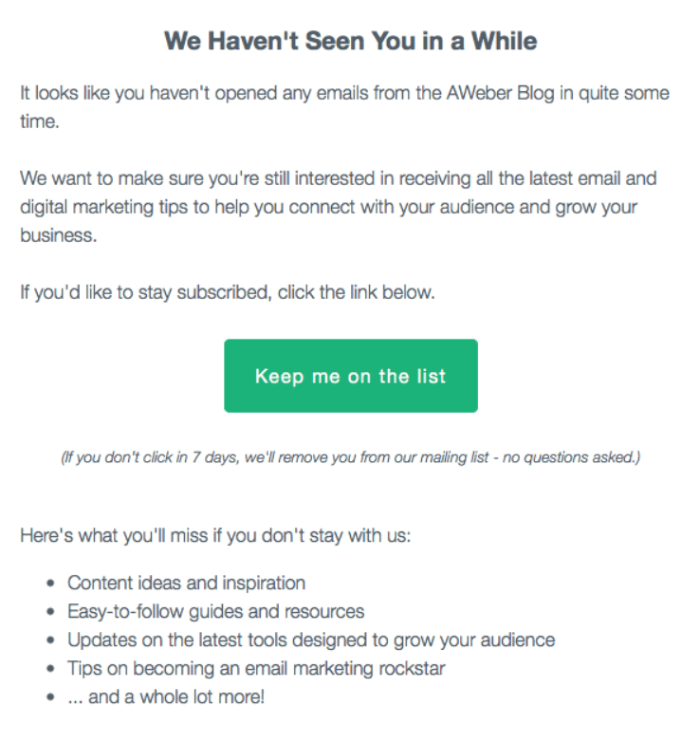
Task: Click the email marketing rockstar bullet item
Action: click(256, 669)
